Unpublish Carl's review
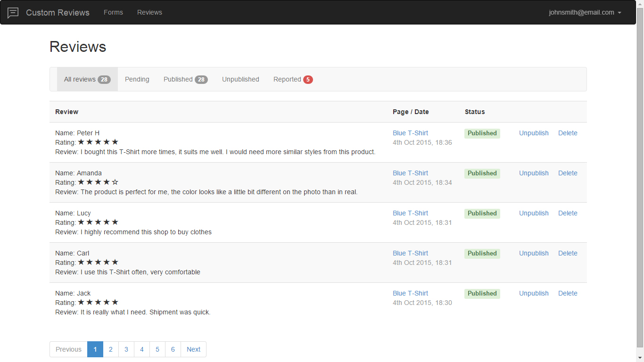The width and height of the screenshot is (644, 362). 534,254
